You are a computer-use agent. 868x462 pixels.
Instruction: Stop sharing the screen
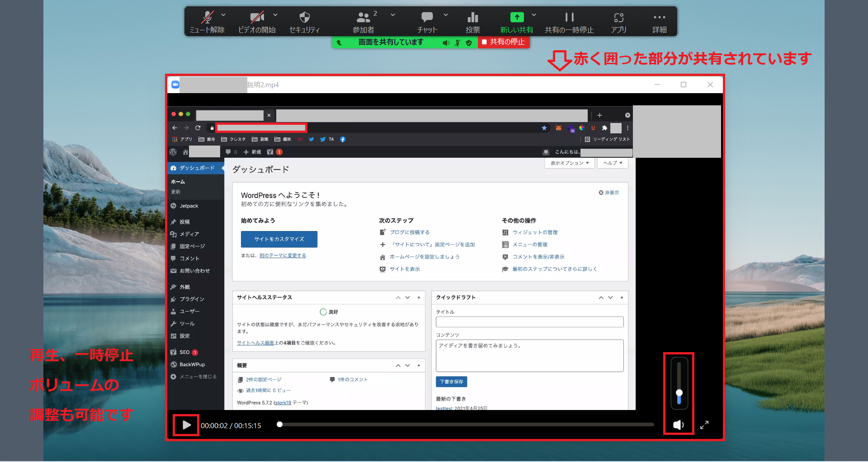pyautogui.click(x=503, y=42)
